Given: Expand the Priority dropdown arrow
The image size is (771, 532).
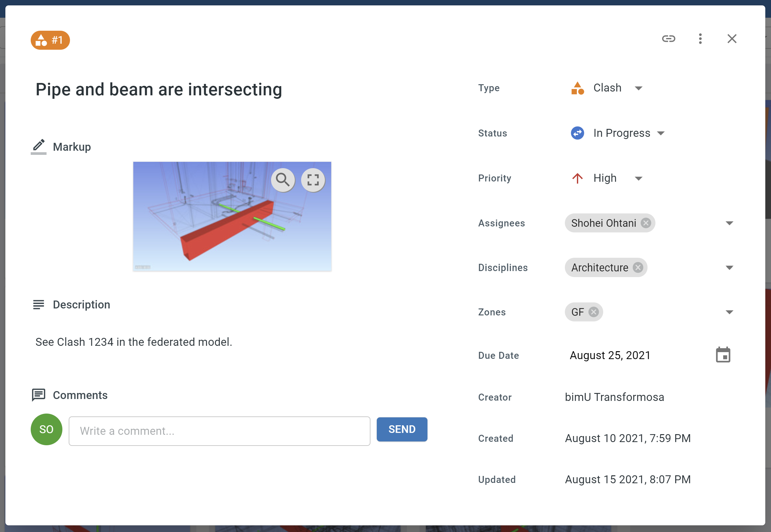Looking at the screenshot, I should (x=638, y=178).
